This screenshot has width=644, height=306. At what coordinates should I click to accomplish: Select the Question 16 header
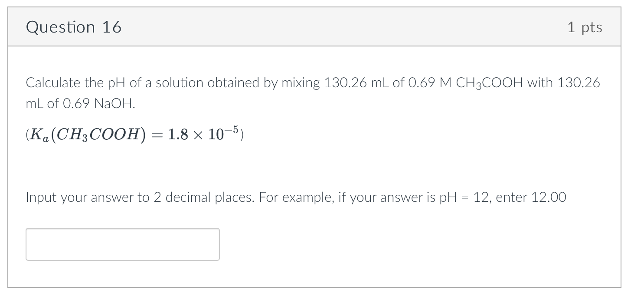pos(74,26)
